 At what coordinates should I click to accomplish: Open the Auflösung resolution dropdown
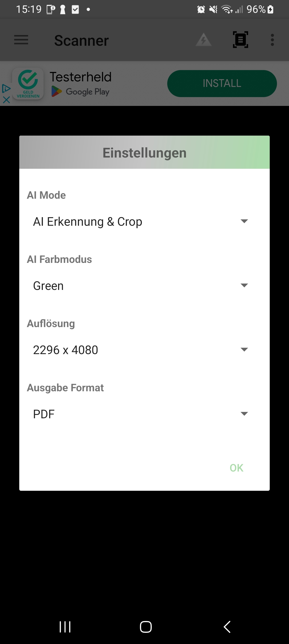(141, 350)
